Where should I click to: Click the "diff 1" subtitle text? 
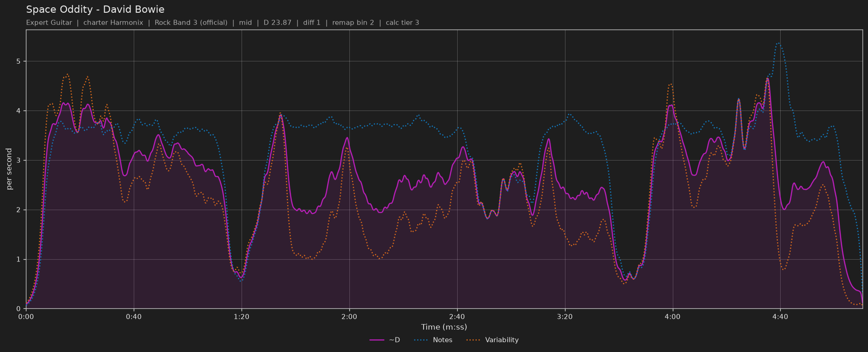coord(312,23)
